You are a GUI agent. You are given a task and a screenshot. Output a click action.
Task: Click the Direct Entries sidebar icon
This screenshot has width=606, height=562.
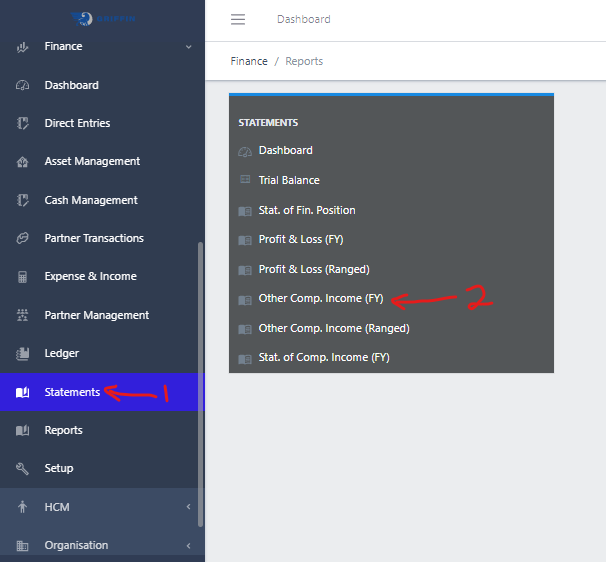tap(23, 123)
